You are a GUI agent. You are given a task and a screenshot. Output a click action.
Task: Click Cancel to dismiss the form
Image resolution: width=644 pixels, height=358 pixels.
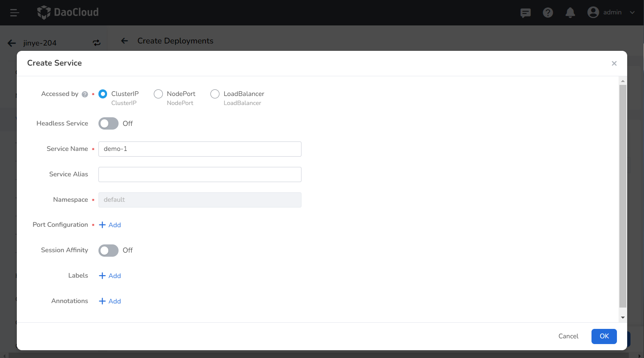[x=568, y=336]
